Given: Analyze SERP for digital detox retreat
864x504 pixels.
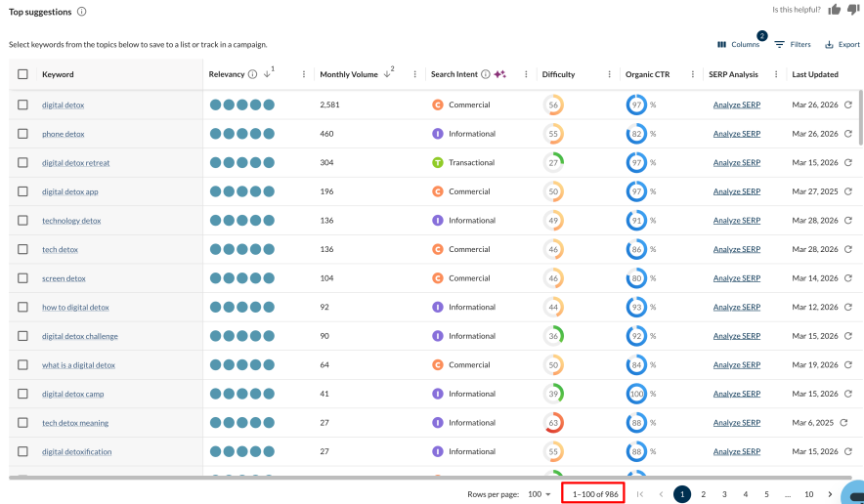Looking at the screenshot, I should click(737, 162).
